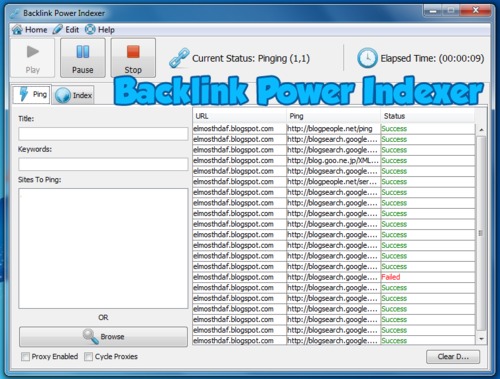
Task: Click the Ping column header
Action: click(x=333, y=116)
